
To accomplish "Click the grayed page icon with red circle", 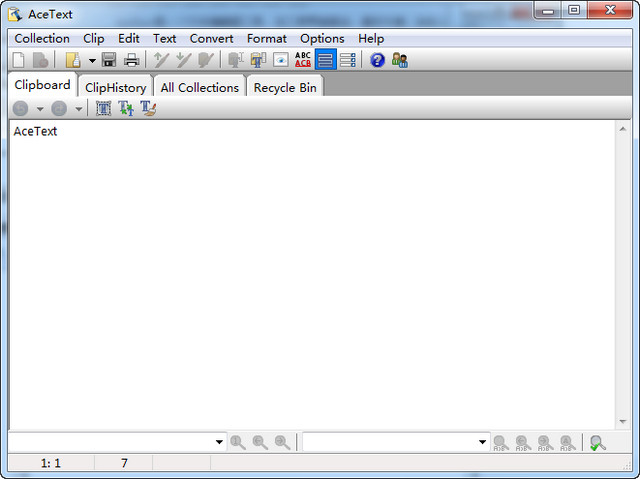I will click(40, 60).
